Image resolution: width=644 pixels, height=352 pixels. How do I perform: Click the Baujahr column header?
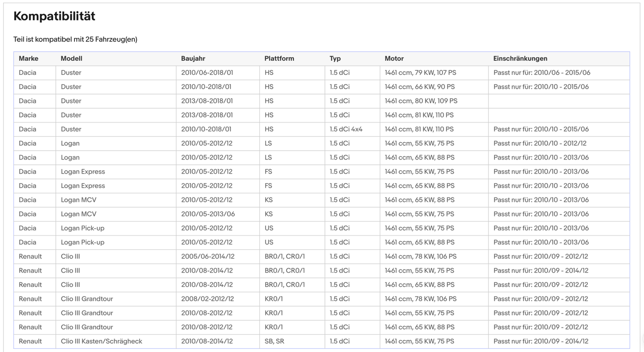coord(193,58)
